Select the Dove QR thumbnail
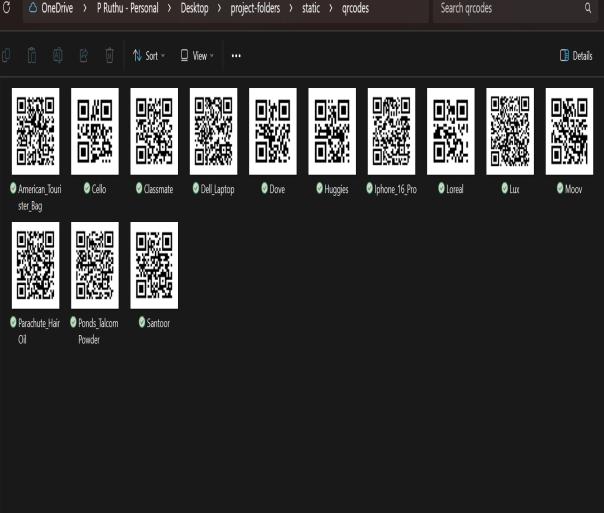 tap(273, 131)
